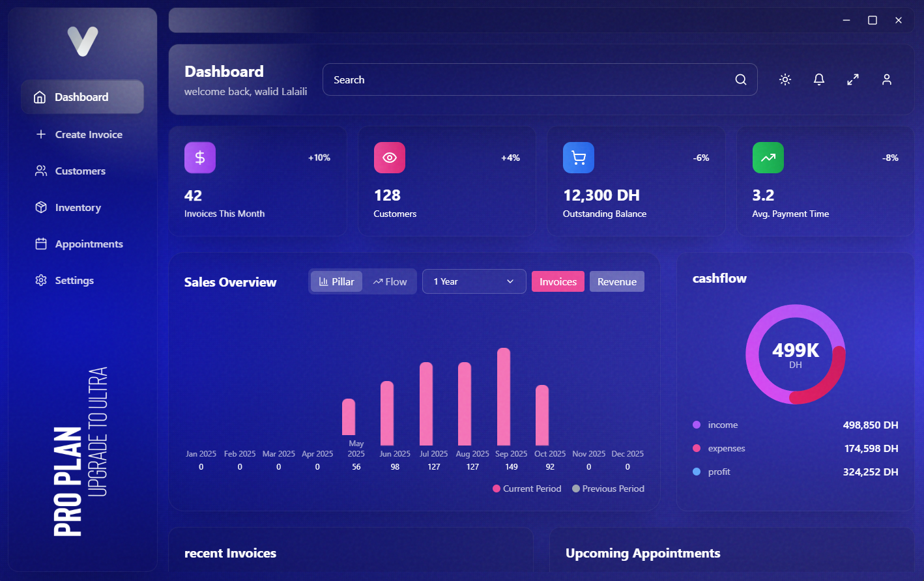Screen dimensions: 924x581
Task: Switch chart to Pillar view
Action: pyautogui.click(x=337, y=281)
